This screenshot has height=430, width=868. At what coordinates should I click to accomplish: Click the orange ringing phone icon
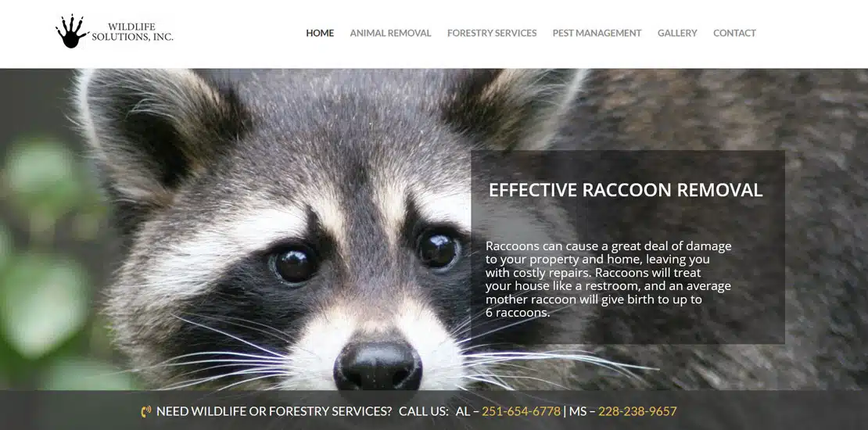146,412
